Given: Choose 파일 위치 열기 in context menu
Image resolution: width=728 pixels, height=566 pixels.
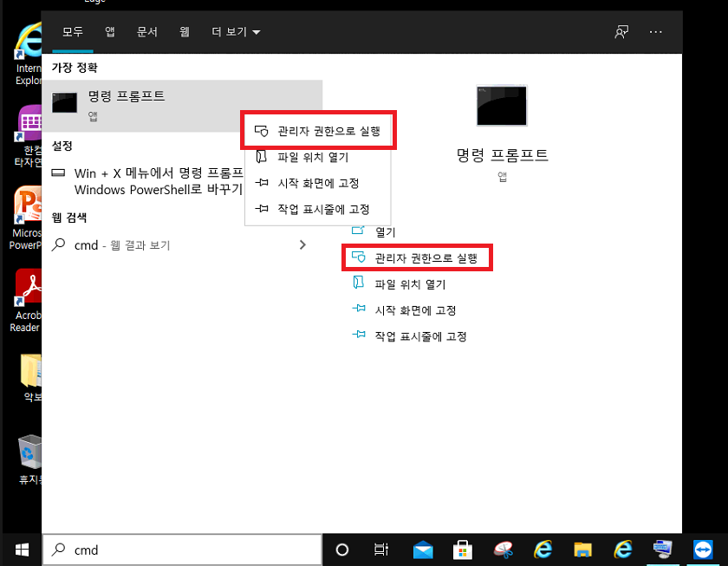Looking at the screenshot, I should coord(318,157).
